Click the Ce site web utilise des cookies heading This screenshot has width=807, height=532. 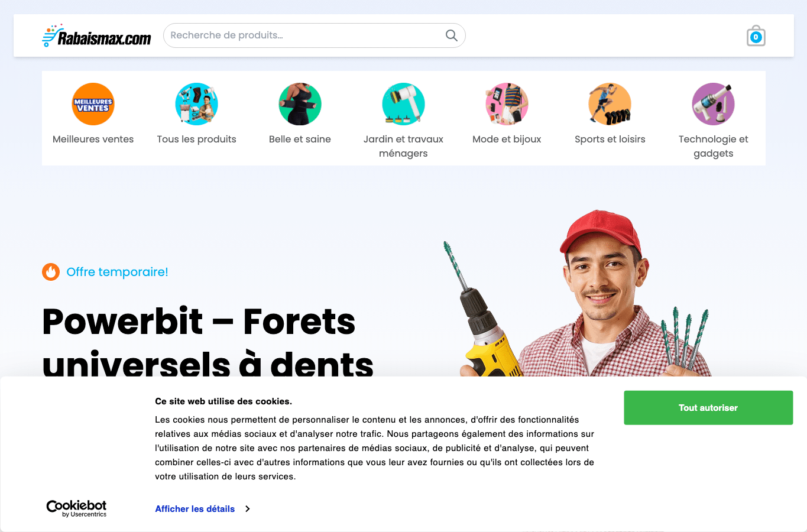pos(223,401)
